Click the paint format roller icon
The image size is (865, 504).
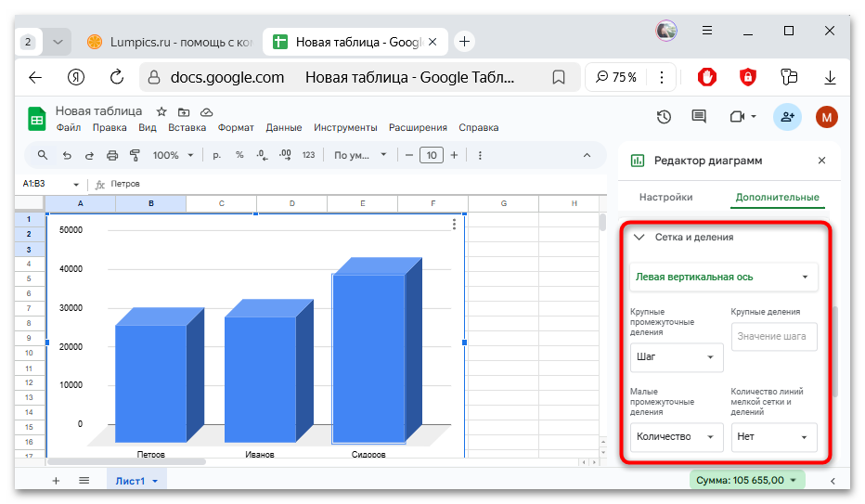pos(135,155)
